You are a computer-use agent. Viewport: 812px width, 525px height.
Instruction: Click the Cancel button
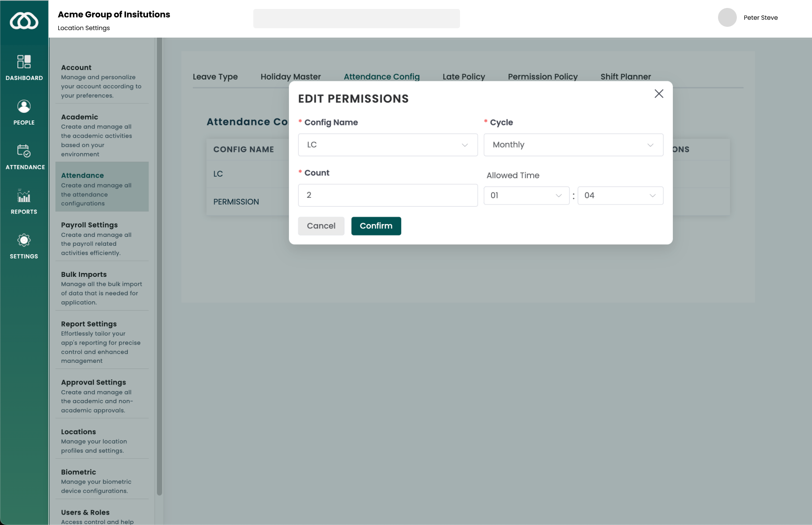pyautogui.click(x=321, y=226)
